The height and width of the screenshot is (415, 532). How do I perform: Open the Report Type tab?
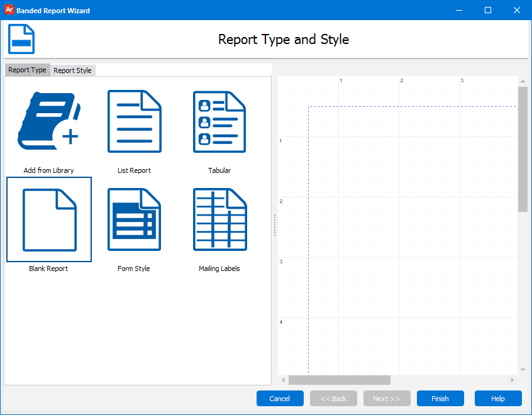[x=27, y=70]
